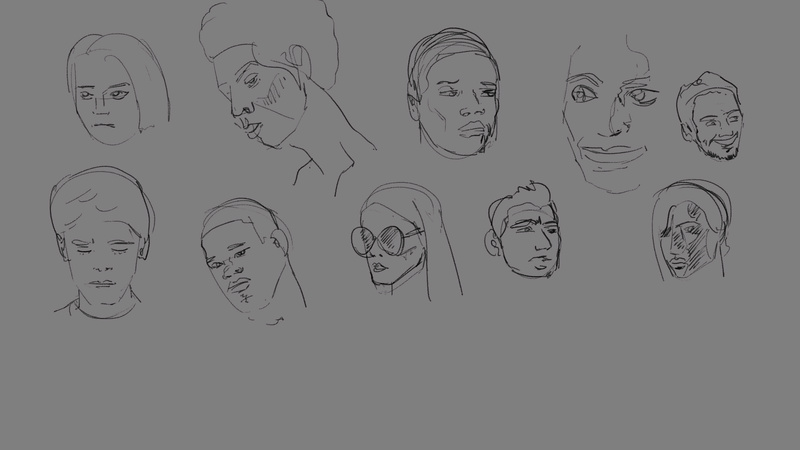Click the tilted head sketch with flat-top hair
800x450 pixels.
coord(254,261)
